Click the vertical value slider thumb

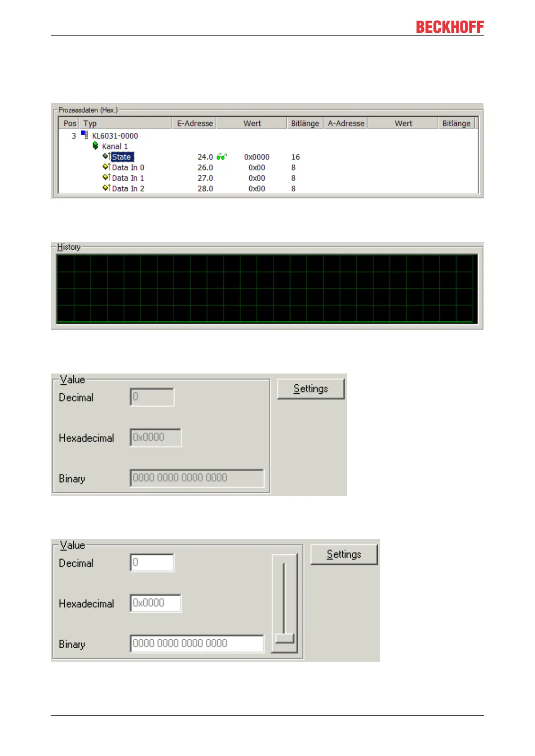click(284, 638)
